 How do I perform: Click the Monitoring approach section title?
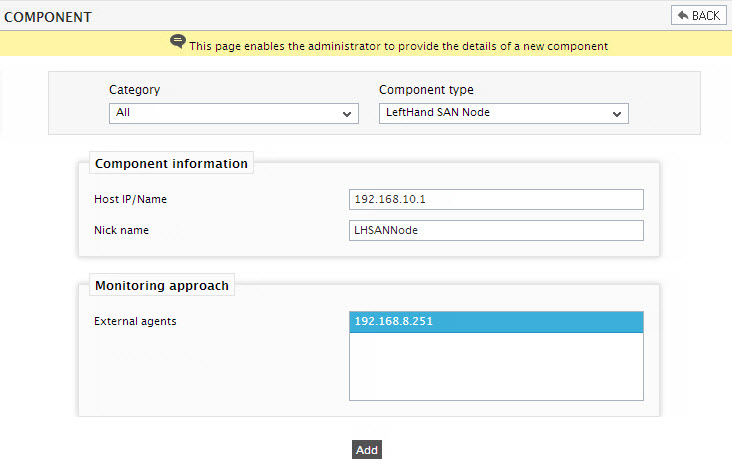click(x=162, y=286)
